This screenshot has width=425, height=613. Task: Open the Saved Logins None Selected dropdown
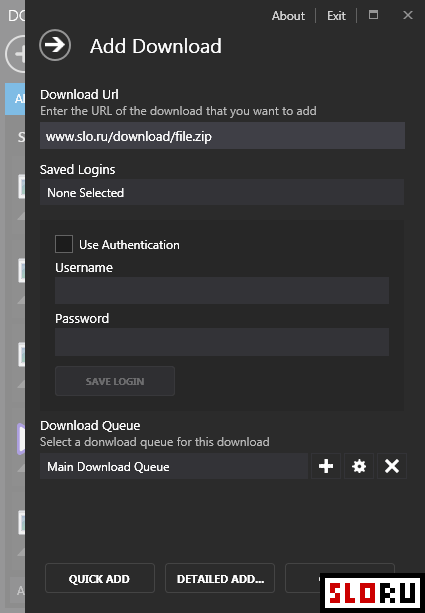coord(222,192)
